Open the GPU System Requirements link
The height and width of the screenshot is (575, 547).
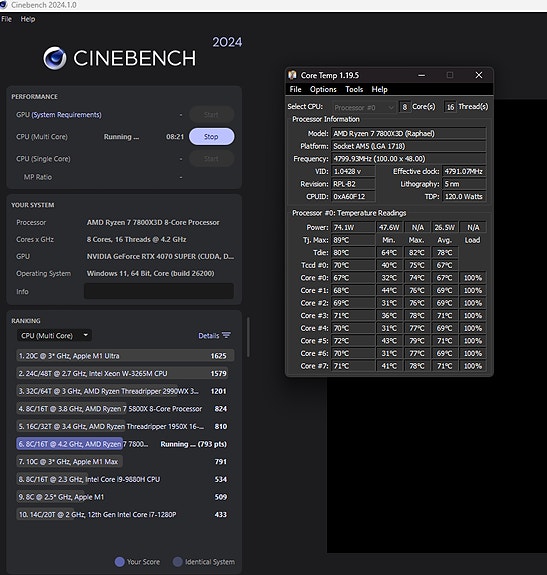click(x=66, y=115)
